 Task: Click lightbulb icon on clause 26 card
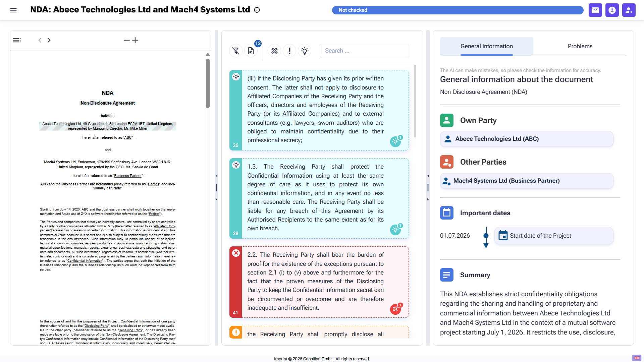(236, 77)
